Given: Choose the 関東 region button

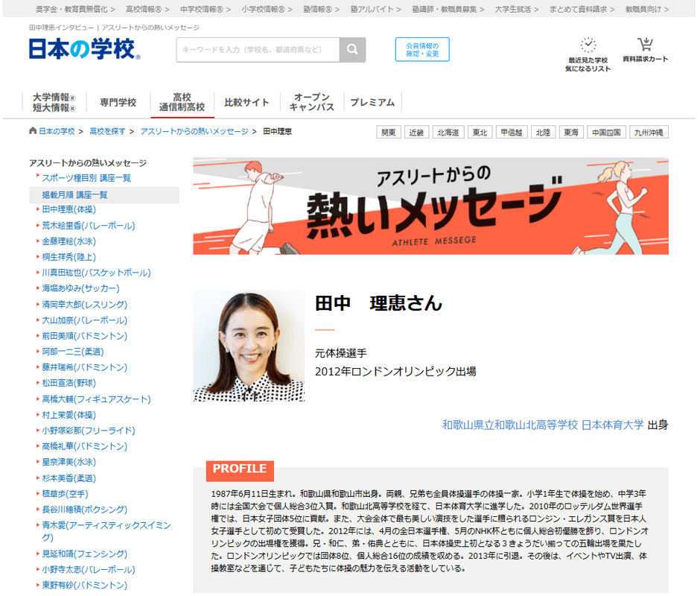Looking at the screenshot, I should pos(389,133).
